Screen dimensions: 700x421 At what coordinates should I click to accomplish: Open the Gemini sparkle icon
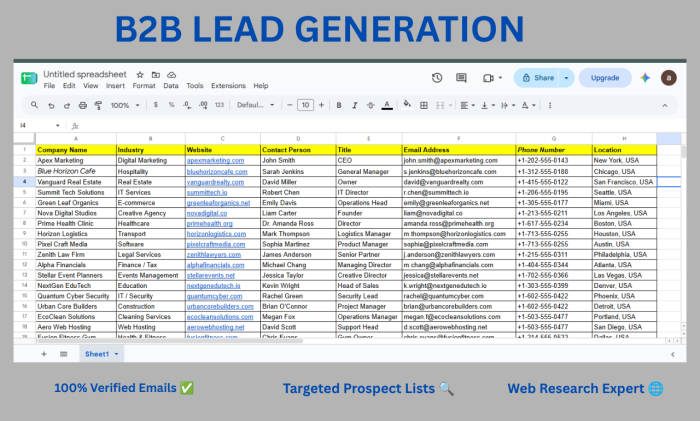pos(645,78)
